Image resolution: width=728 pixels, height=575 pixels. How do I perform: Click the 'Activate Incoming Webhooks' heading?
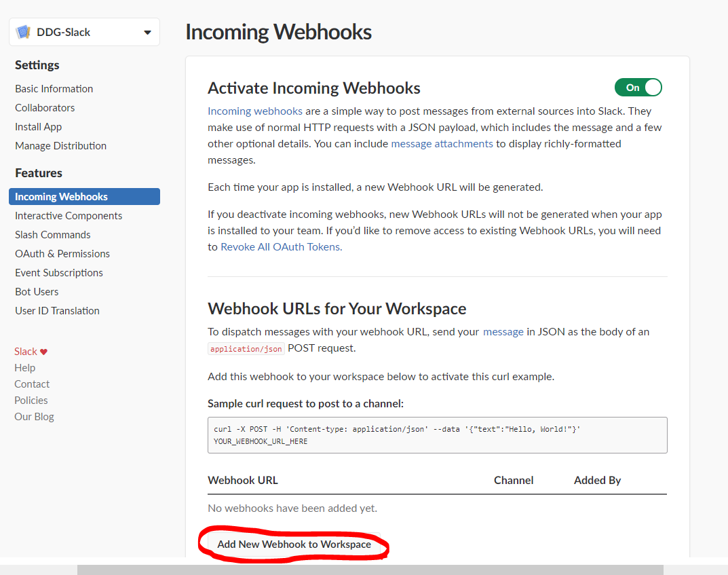(x=314, y=88)
